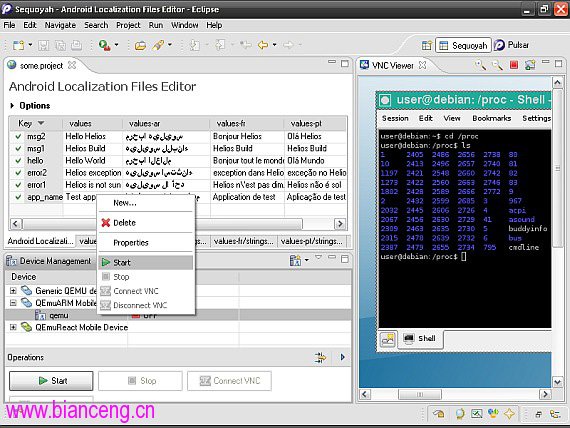Click the Open folder toolbar icon
The image size is (570, 428).
tap(140, 45)
